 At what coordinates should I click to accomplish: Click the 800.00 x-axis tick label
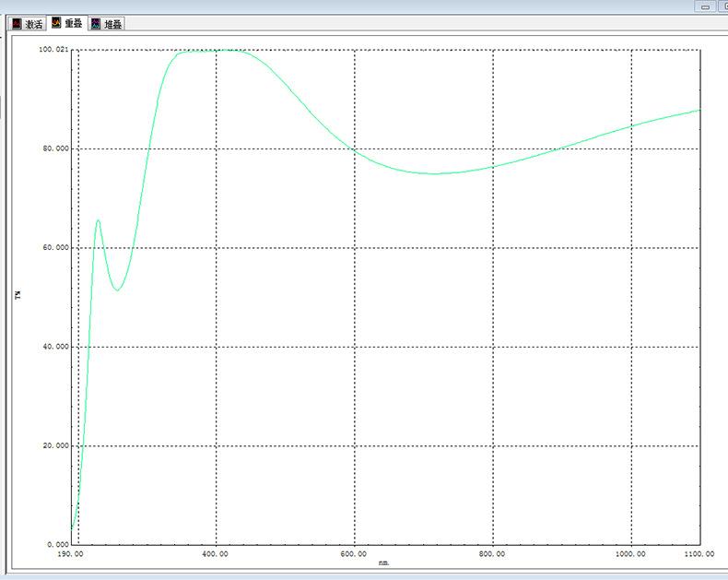click(493, 554)
